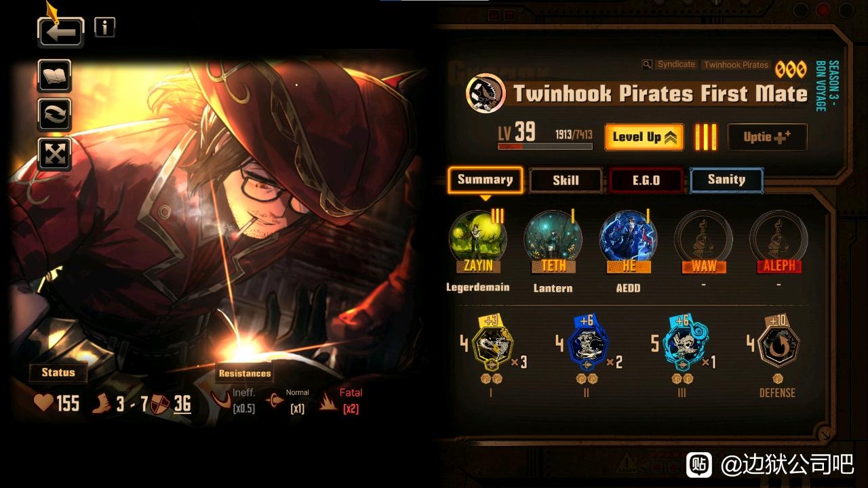Expand artwork to fullscreen with arrows icon
This screenshot has width=868, height=488.
55,154
